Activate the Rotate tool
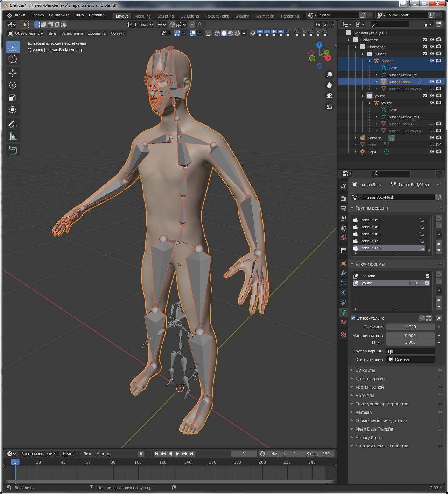This screenshot has height=494, width=448. tap(13, 85)
